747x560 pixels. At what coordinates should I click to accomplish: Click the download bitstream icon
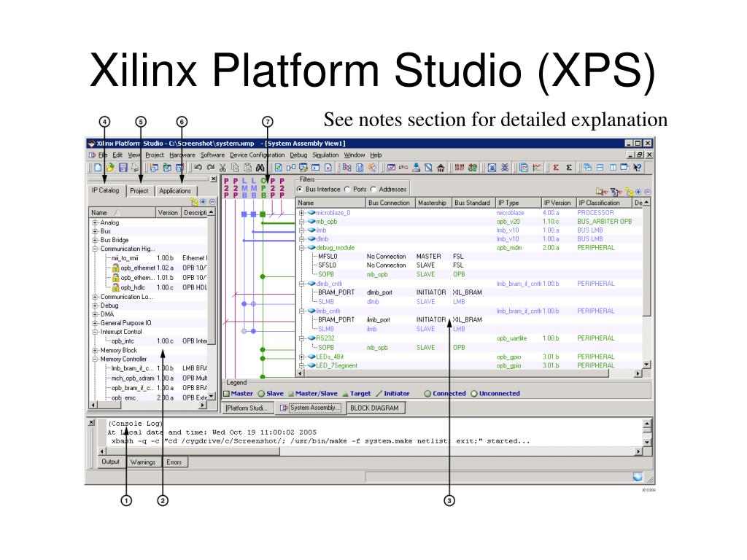(x=417, y=168)
